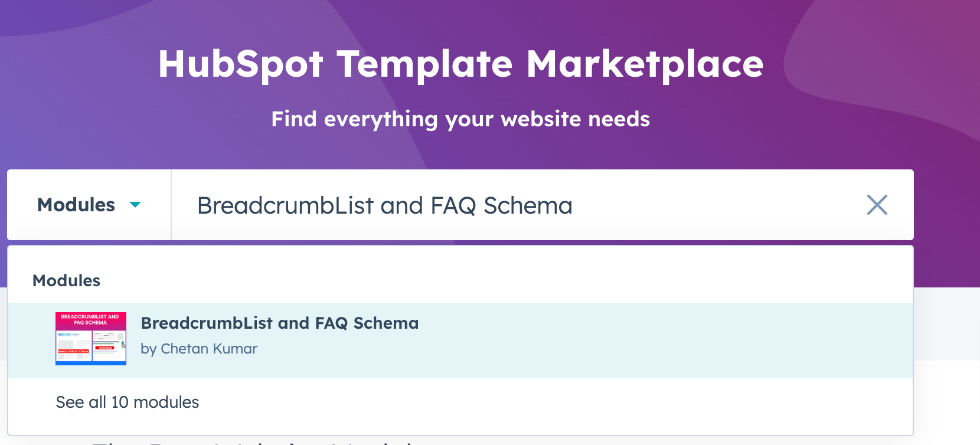980x445 pixels.
Task: Open the Modules category dropdown caret
Action: pyautogui.click(x=135, y=205)
